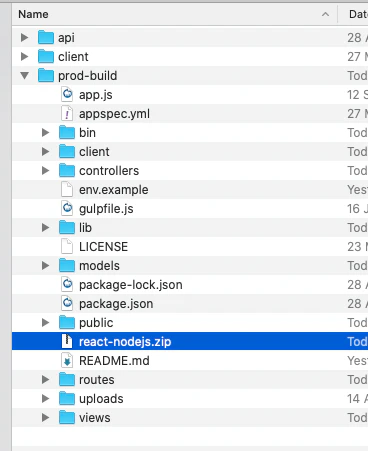Select the prod-build folder icon
The width and height of the screenshot is (368, 451).
click(x=46, y=75)
